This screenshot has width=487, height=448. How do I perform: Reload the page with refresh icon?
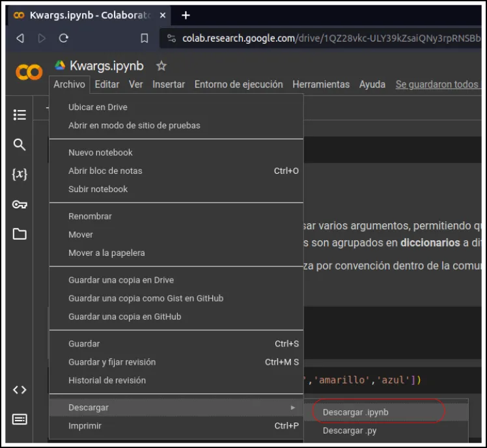pos(64,38)
